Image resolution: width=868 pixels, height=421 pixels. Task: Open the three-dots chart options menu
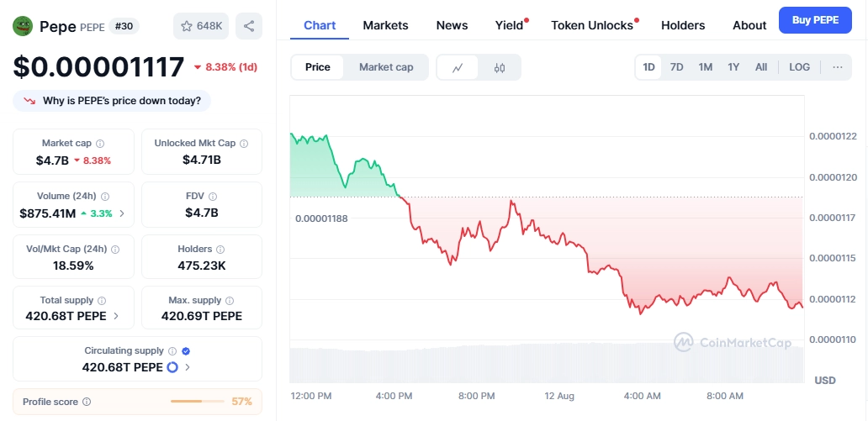tap(838, 67)
